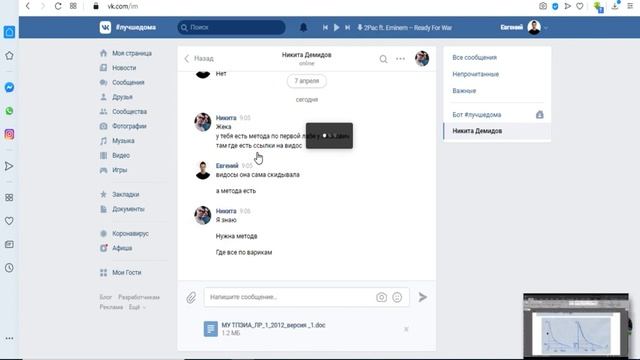640x360 pixels.
Task: Open the emoji smiley picker
Action: [397, 297]
